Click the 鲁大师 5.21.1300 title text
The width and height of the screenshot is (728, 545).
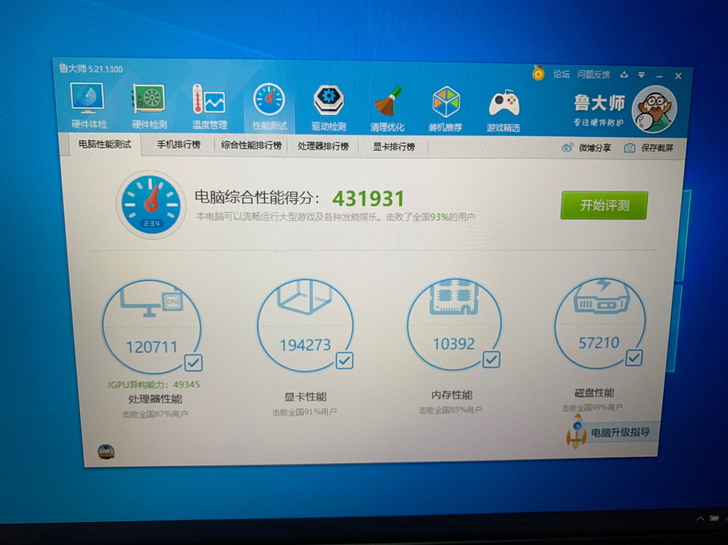(91, 69)
